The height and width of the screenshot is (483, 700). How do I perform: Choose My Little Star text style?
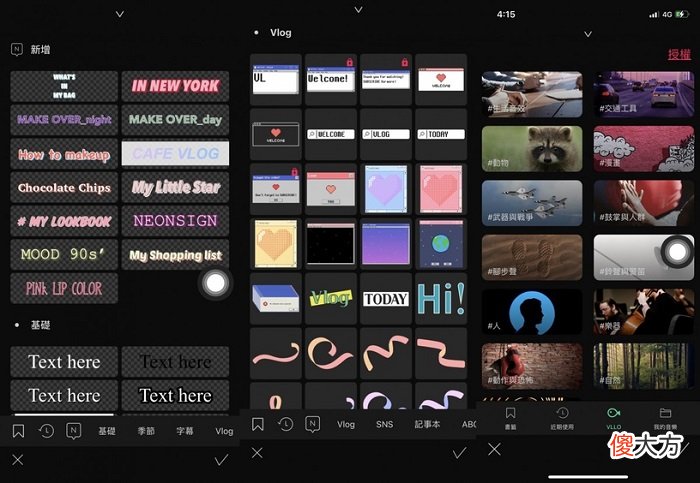point(175,187)
